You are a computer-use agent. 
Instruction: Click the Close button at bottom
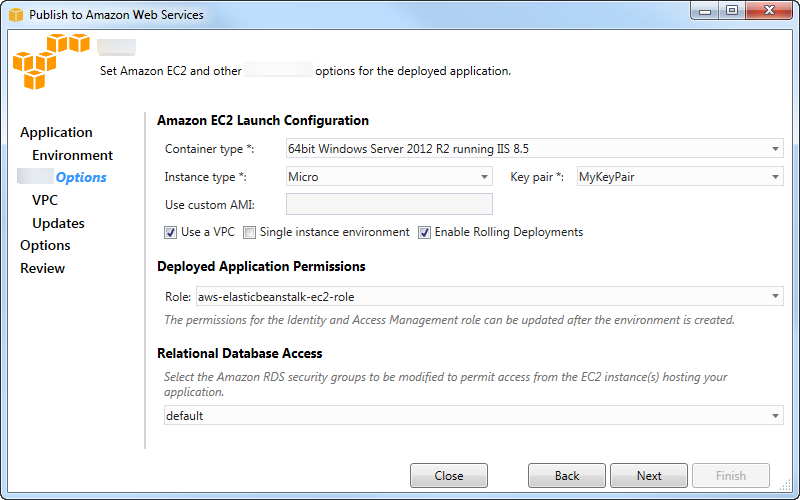click(x=448, y=476)
